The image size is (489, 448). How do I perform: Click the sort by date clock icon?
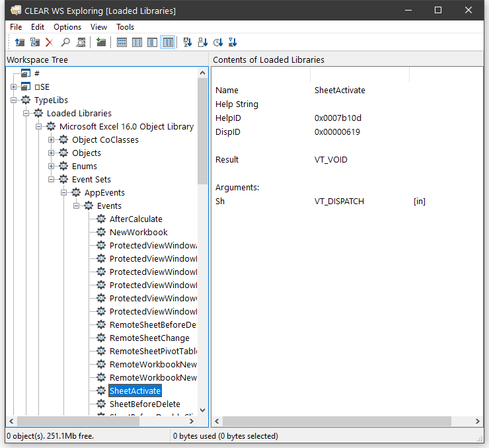pyautogui.click(x=217, y=42)
